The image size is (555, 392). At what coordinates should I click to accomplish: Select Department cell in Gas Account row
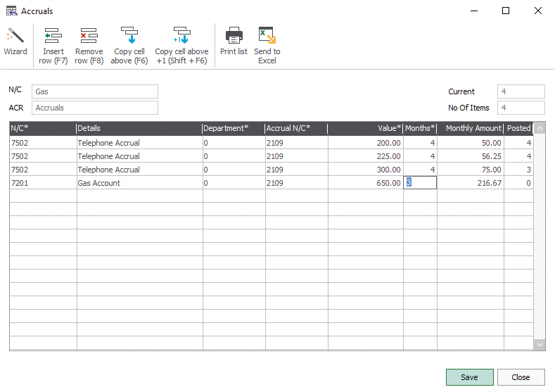pos(234,183)
